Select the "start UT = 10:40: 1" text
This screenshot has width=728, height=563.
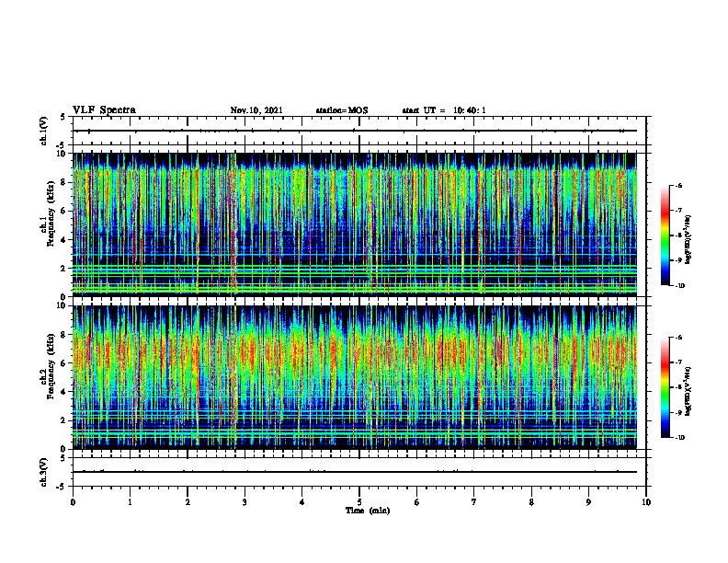click(444, 110)
